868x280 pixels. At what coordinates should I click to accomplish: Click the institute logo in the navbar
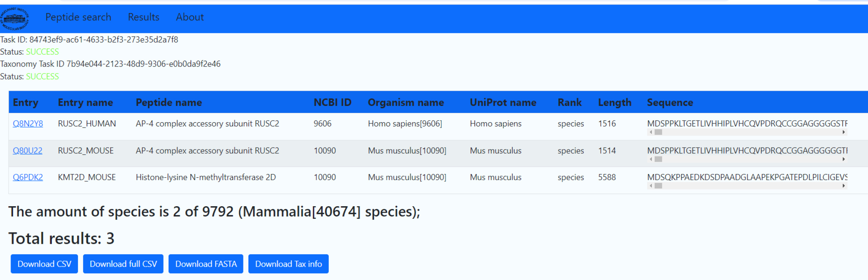(x=15, y=18)
